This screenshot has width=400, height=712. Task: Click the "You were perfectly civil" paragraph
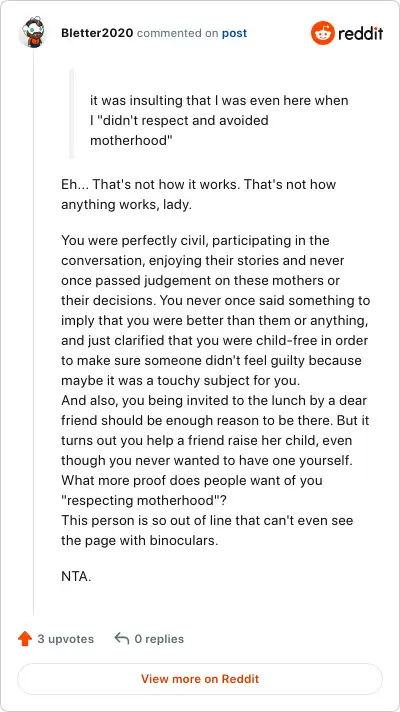point(216,311)
